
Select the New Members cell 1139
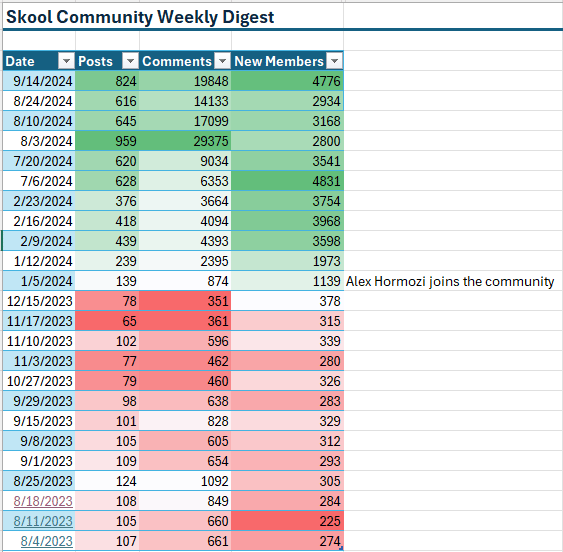point(287,281)
